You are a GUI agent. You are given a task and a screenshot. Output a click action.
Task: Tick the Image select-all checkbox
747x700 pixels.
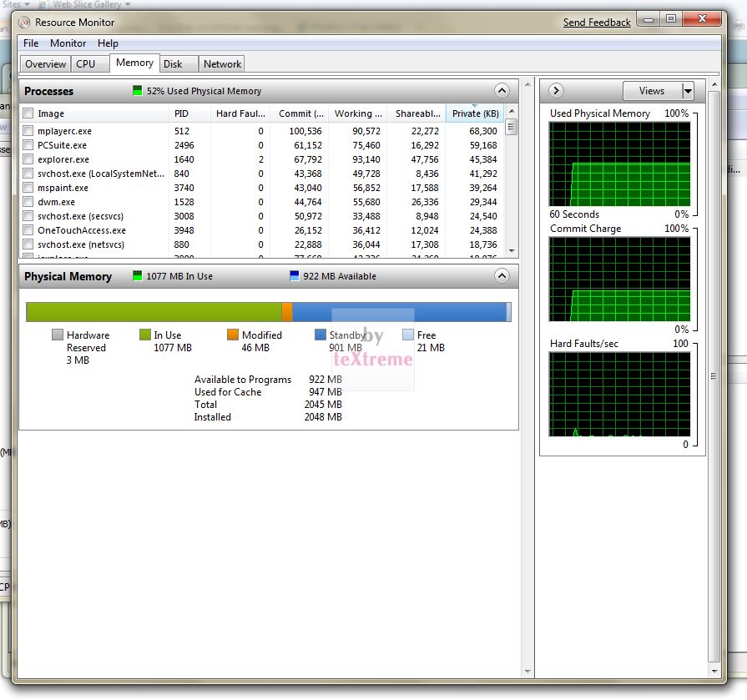click(28, 113)
